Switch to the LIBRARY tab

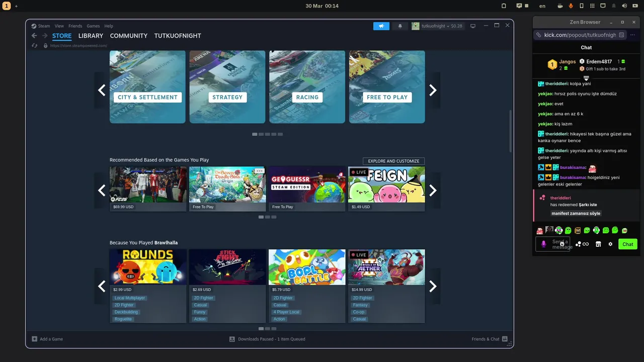(x=91, y=36)
